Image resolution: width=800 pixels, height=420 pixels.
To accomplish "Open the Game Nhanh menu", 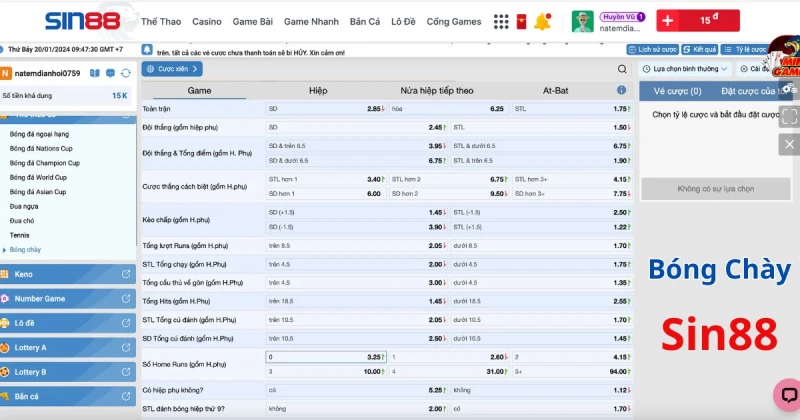I will click(311, 21).
